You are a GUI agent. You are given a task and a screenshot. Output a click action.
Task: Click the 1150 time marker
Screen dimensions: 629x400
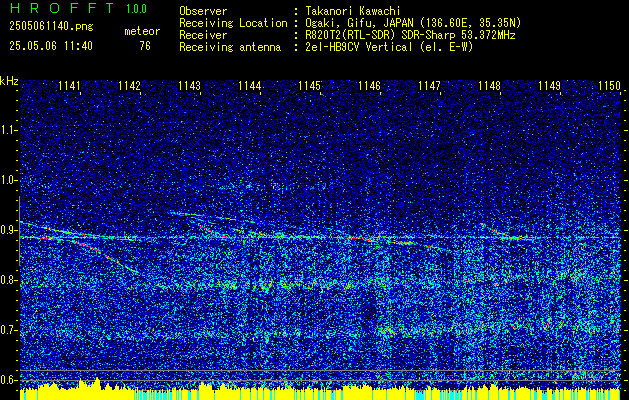[610, 86]
